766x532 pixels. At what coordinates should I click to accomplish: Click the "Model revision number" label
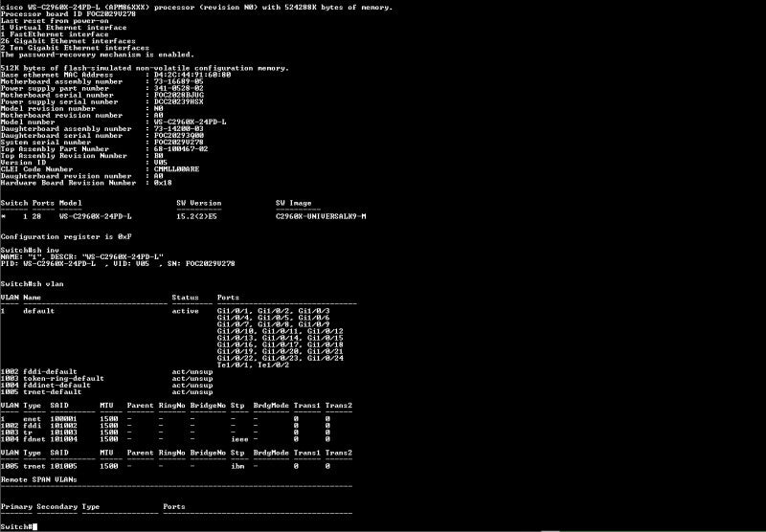(48, 109)
